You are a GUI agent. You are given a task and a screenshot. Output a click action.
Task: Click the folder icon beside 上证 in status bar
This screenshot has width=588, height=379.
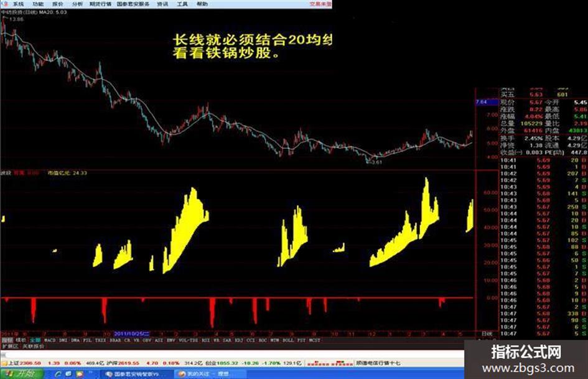[4, 363]
